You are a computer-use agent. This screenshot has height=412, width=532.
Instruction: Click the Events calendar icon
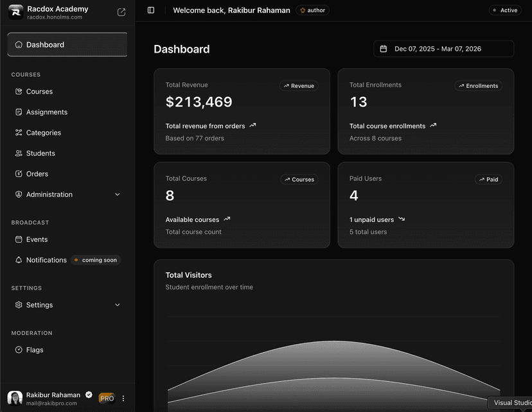coord(19,239)
